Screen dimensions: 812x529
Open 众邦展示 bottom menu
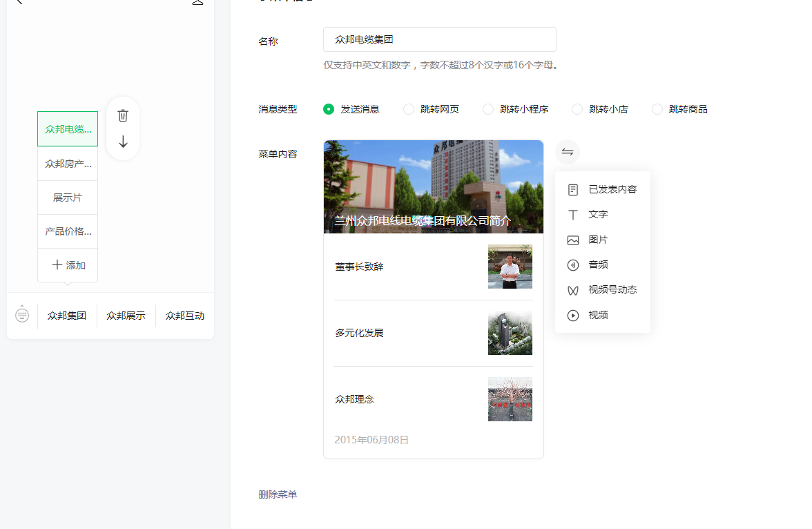pyautogui.click(x=126, y=316)
